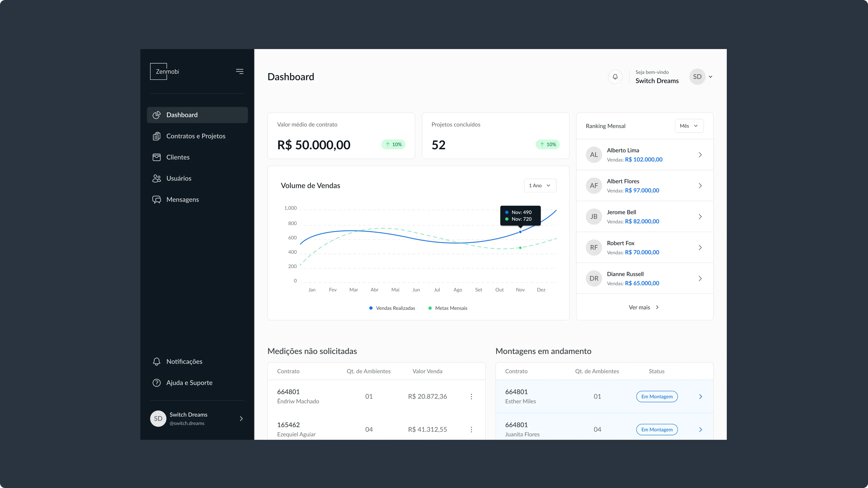Open the Mês ranking dropdown
Screen dimensions: 868x488
pyautogui.click(x=689, y=126)
